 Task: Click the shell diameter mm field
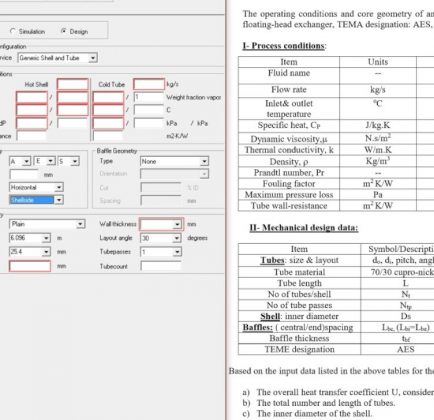coord(24,174)
